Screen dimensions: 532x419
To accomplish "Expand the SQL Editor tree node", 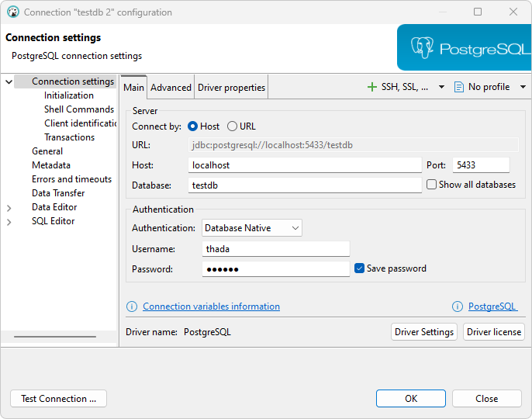I will tap(9, 222).
